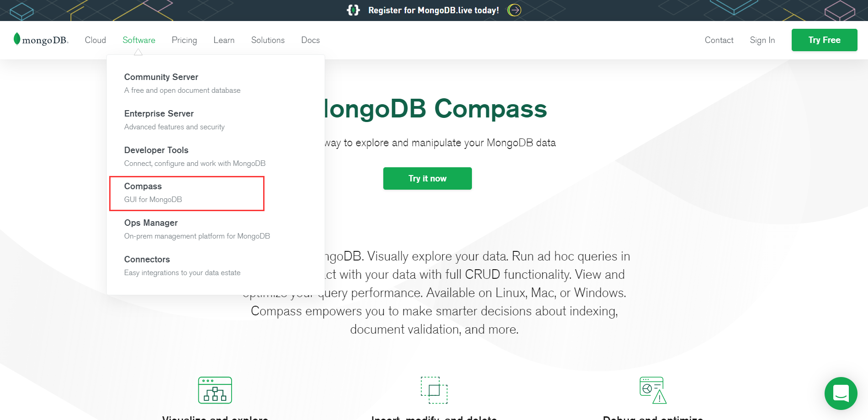Click the curly braces icon in banner
Viewport: 868px width, 420px height.
tap(353, 10)
